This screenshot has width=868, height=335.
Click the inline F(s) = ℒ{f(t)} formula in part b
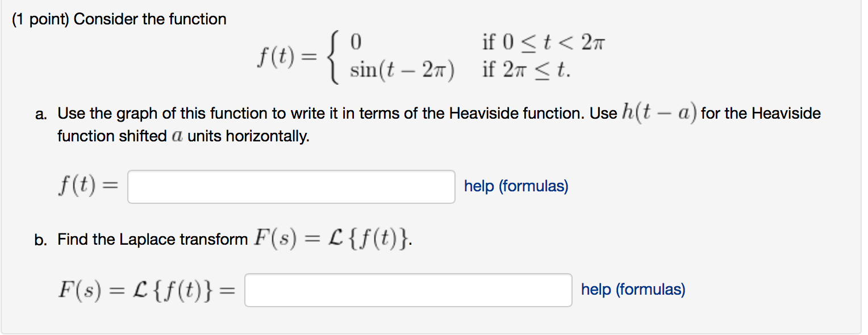(x=332, y=240)
